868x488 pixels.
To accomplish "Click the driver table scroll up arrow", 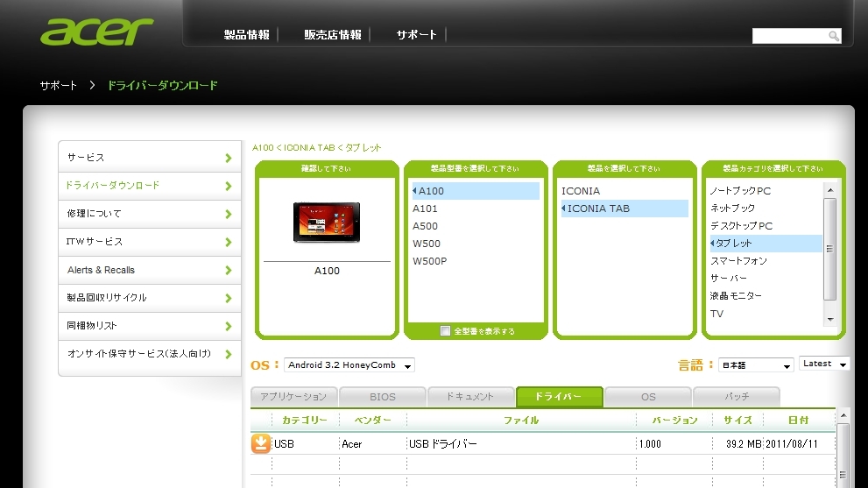I will 843,415.
